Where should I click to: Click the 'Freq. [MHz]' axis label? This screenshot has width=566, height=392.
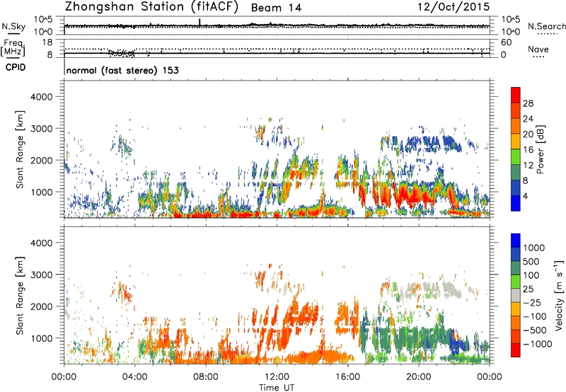point(13,48)
